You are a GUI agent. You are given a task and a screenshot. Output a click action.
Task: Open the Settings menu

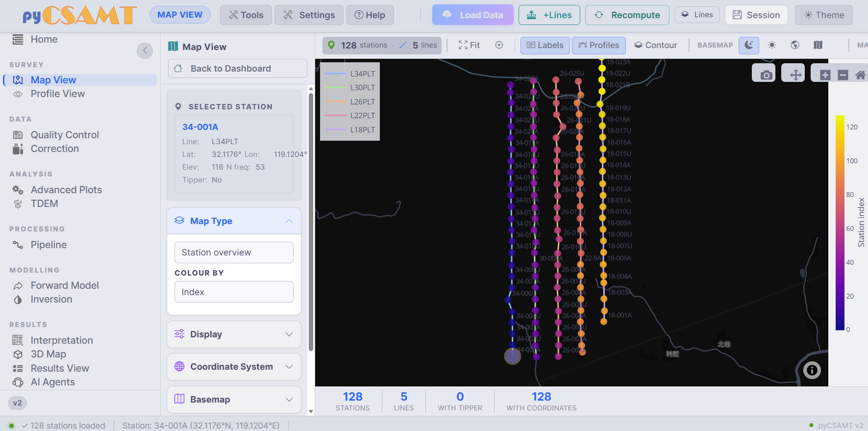pos(309,15)
